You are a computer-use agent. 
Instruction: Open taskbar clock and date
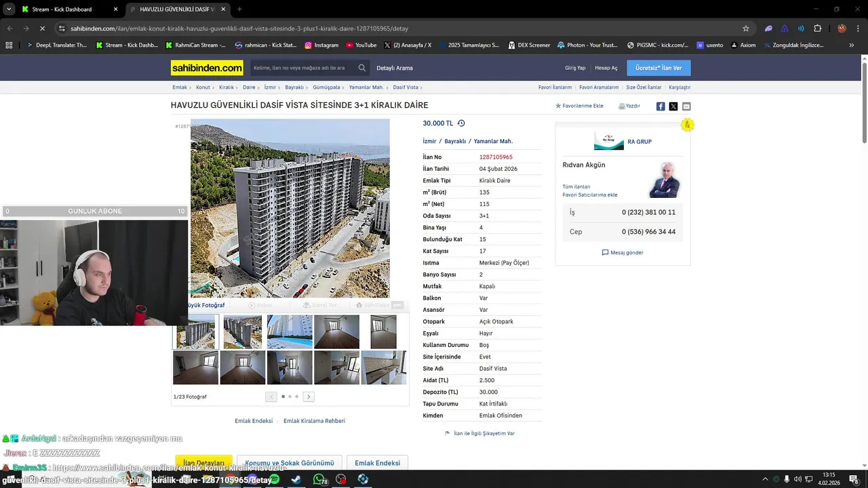click(x=829, y=479)
